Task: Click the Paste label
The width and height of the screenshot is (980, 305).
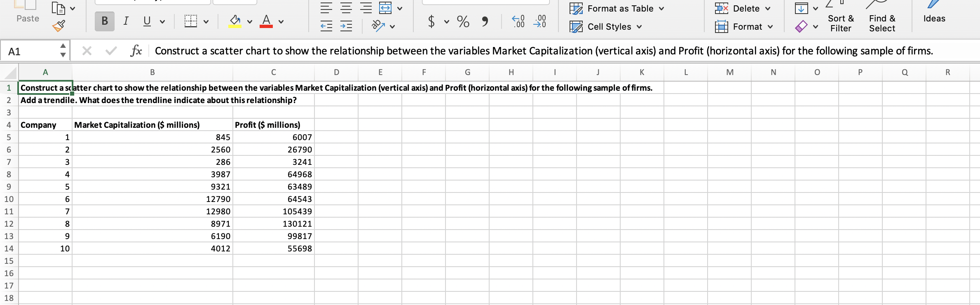Action: coord(28,19)
